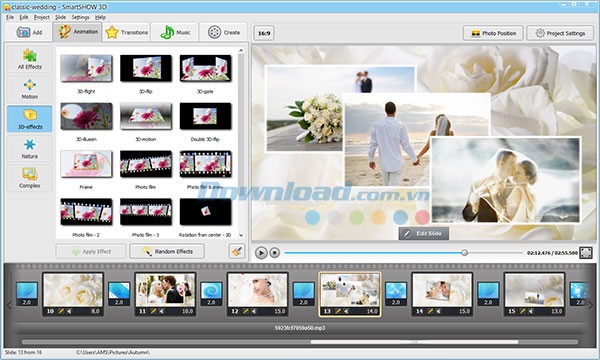The height and width of the screenshot is (360, 600).
Task: Click the sound icon on slide 15
Action: (530, 311)
